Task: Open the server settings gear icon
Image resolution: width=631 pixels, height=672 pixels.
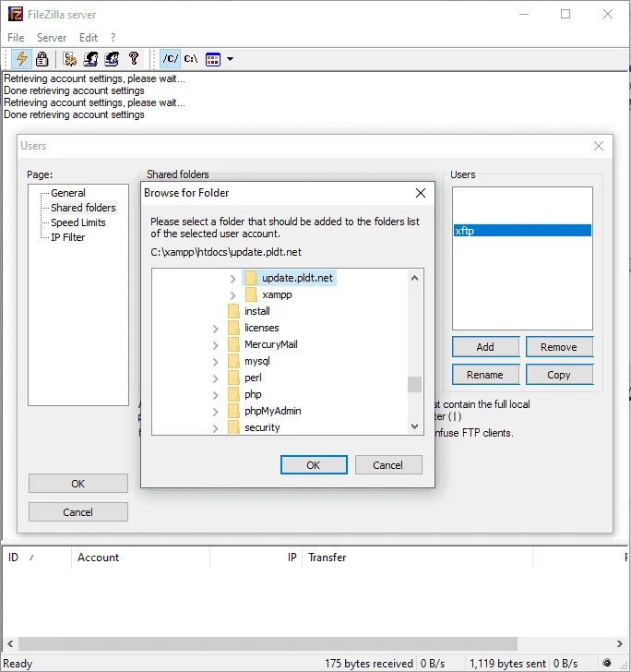Action: (69, 59)
